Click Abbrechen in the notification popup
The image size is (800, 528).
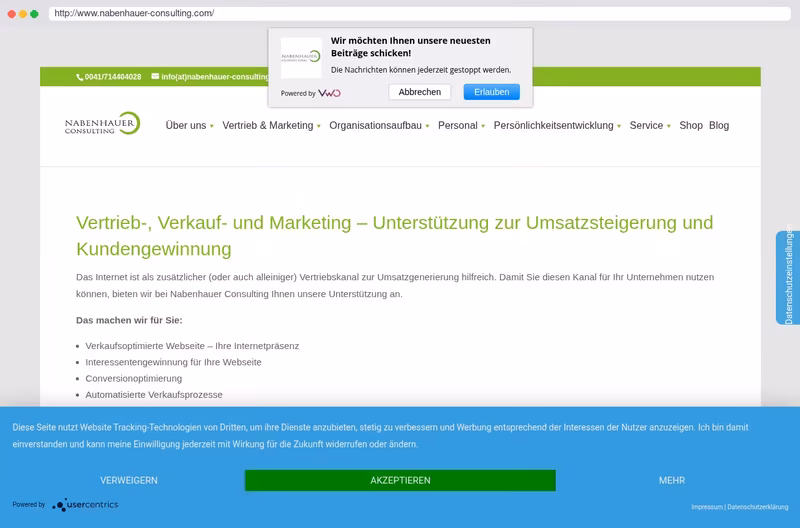pyautogui.click(x=420, y=92)
